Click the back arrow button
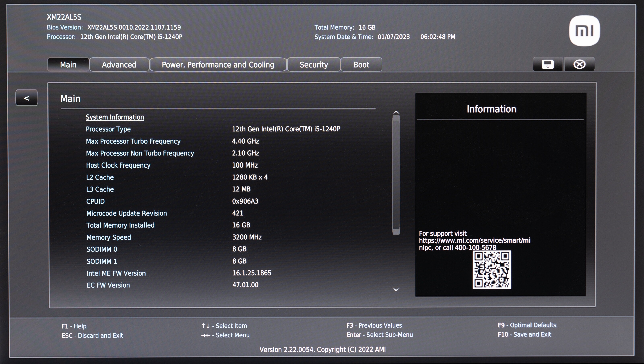Screen dimensions: 644x364 pyautogui.click(x=27, y=98)
